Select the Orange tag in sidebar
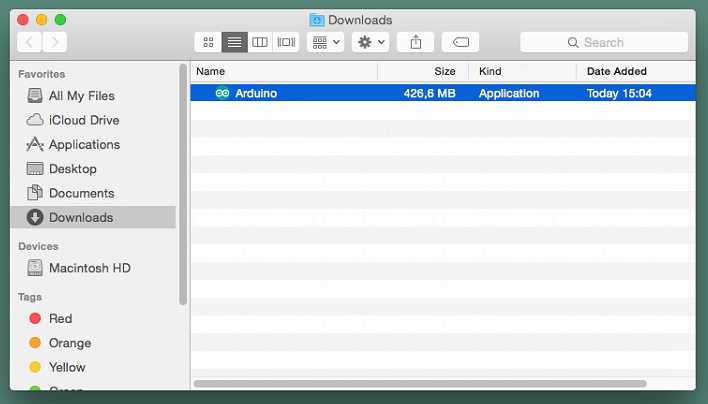The height and width of the screenshot is (404, 708). (70, 343)
